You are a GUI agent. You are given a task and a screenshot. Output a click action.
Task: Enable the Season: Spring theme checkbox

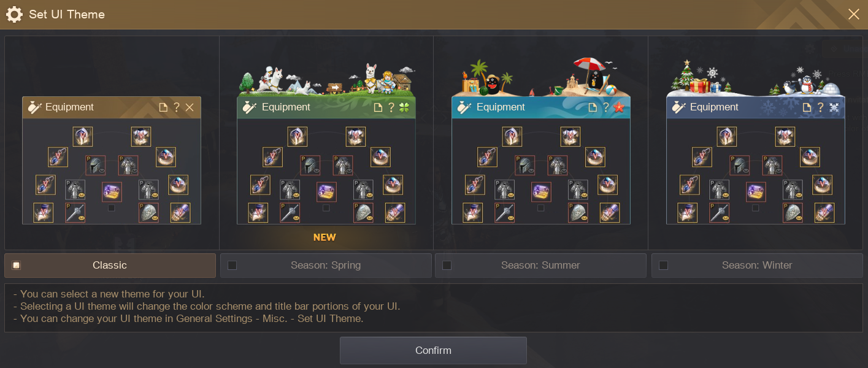pos(232,266)
